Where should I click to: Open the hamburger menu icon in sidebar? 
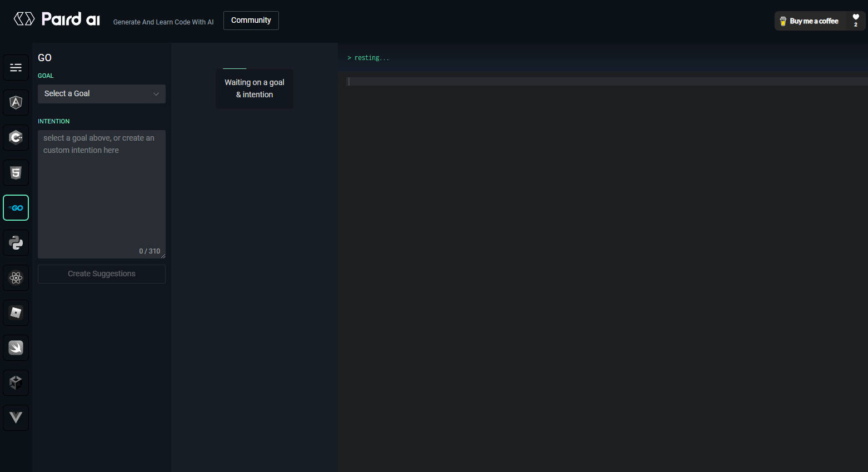point(16,68)
